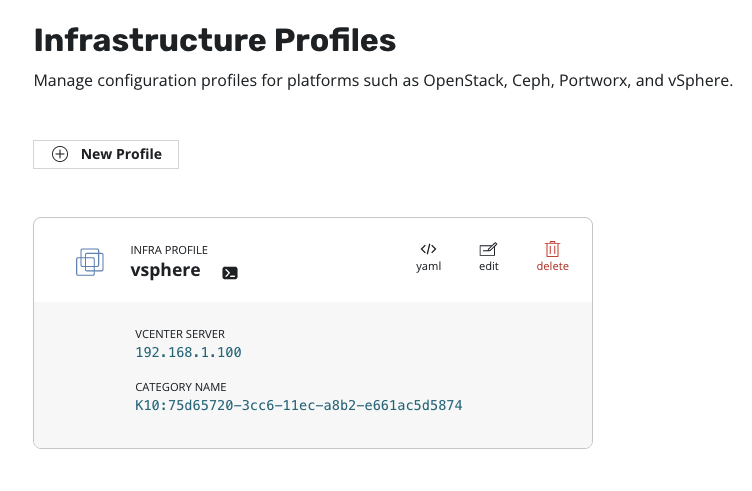Open YAML view via the code brackets icon
The width and height of the screenshot is (752, 491).
click(x=428, y=249)
